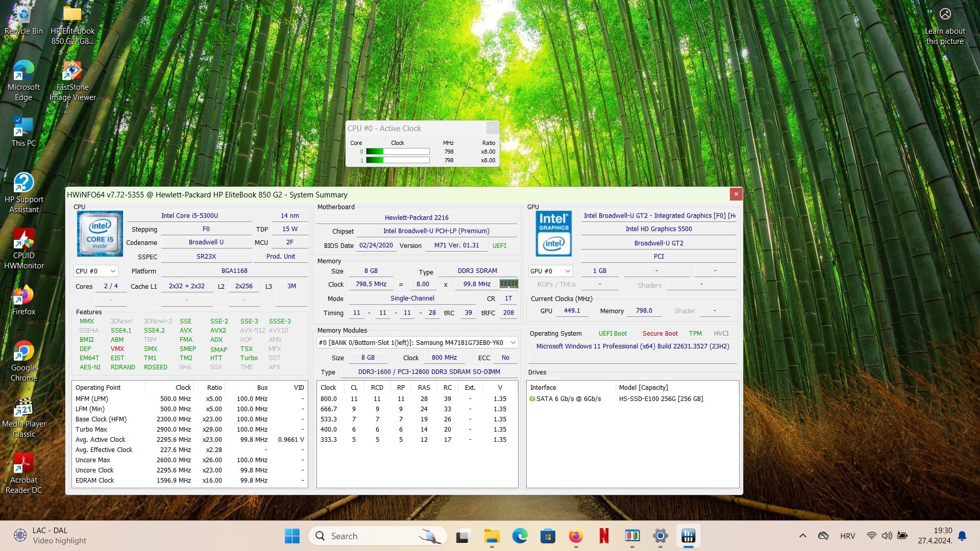The image size is (980, 551).
Task: Click the DDR3-1600 / PC3-12800 type field
Action: [429, 372]
